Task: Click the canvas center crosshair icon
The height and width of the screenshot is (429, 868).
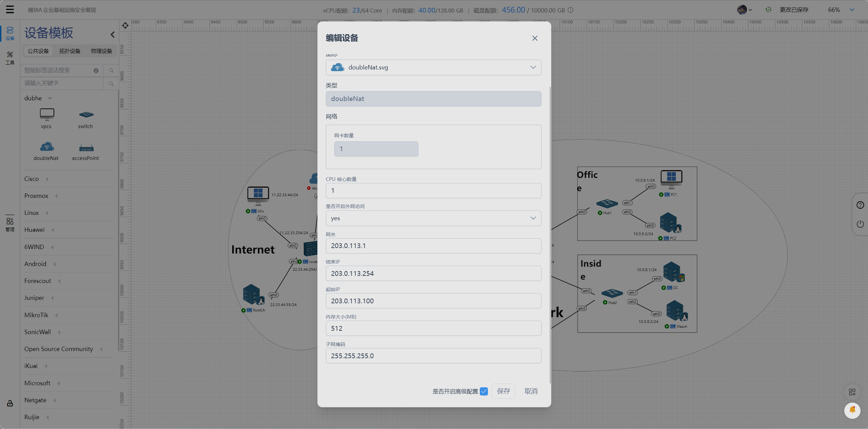Action: (x=125, y=25)
